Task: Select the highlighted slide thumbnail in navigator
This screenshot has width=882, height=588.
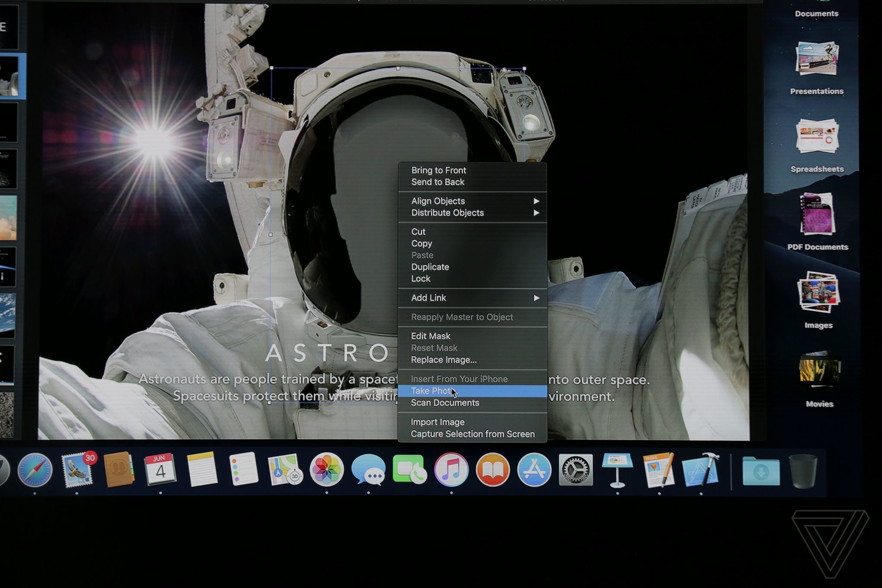Action: pos(10,77)
